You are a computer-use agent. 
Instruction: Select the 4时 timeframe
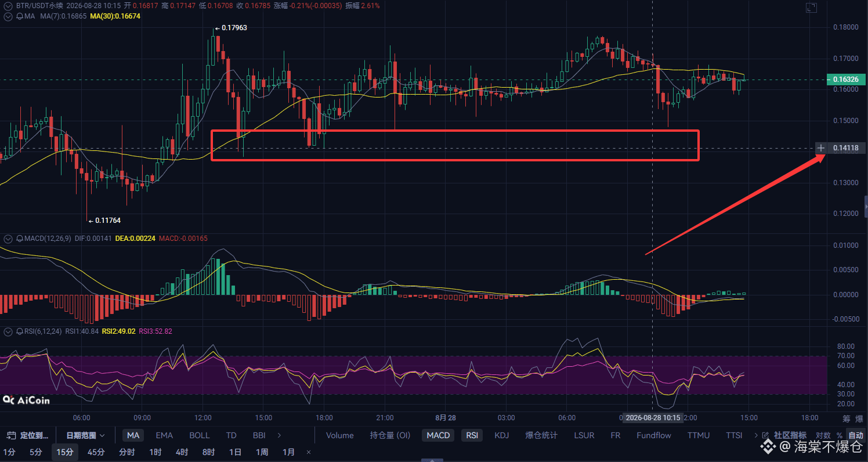[x=182, y=452]
